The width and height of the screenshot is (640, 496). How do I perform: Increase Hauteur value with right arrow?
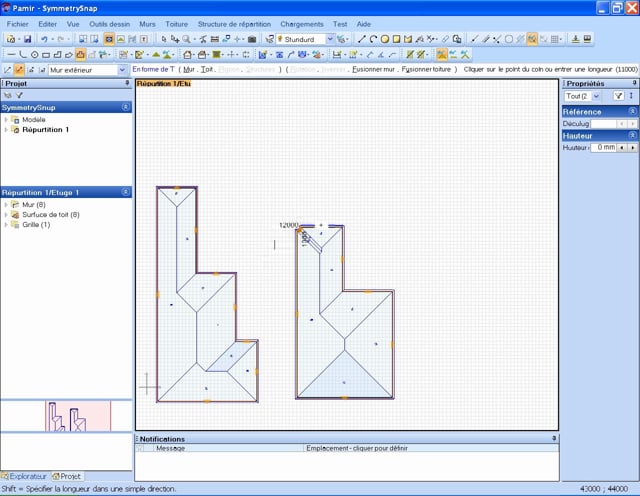tap(632, 147)
